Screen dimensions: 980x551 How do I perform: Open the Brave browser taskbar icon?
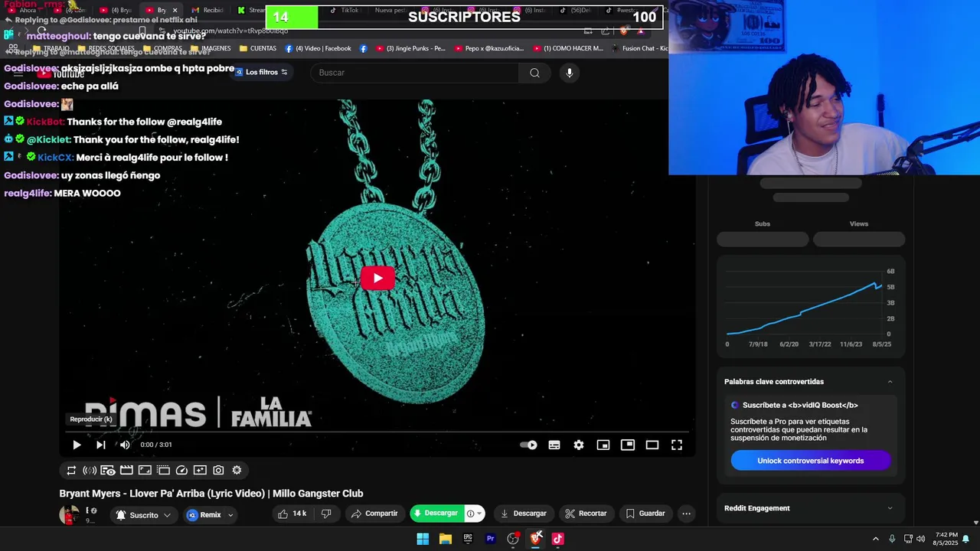pos(536,539)
